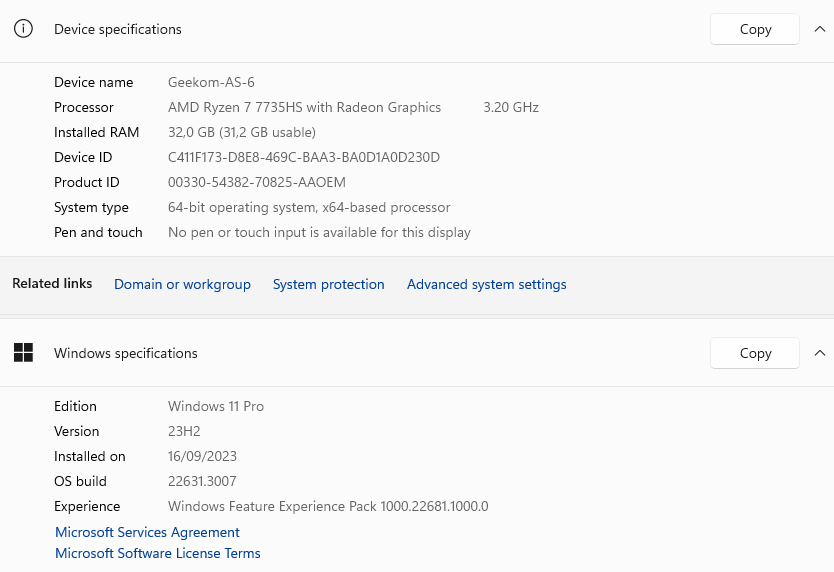
Task: Open Advanced system settings
Action: click(486, 284)
